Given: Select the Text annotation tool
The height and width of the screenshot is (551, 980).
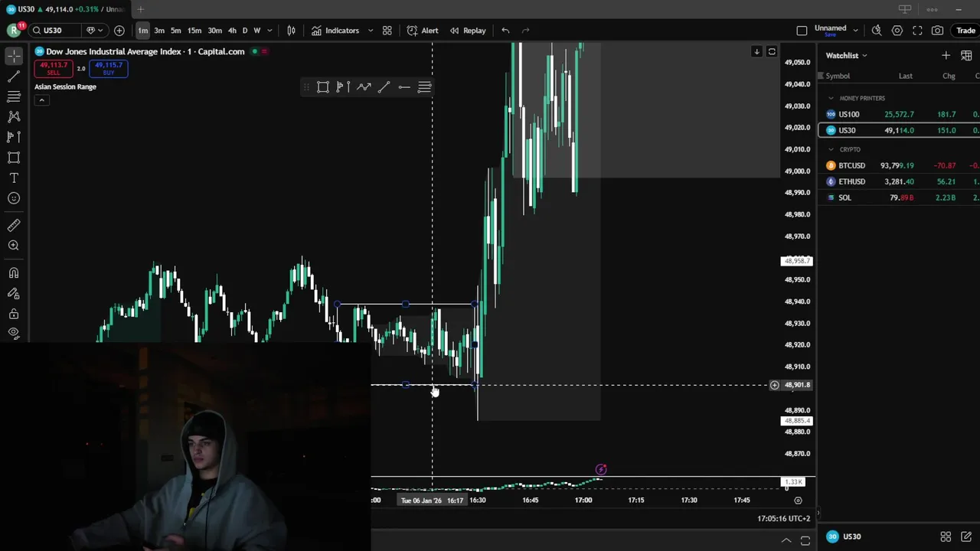Looking at the screenshot, I should (x=14, y=178).
